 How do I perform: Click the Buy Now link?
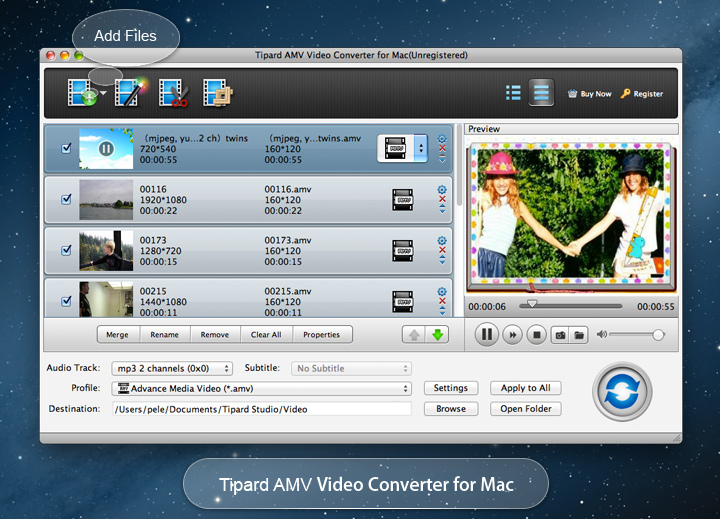tap(590, 94)
